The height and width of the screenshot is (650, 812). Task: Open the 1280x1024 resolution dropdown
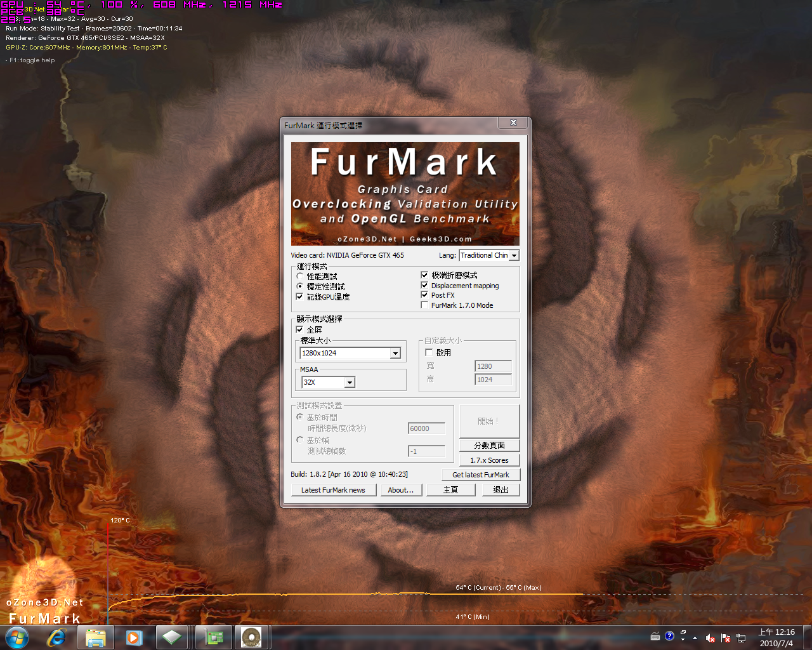click(x=350, y=353)
